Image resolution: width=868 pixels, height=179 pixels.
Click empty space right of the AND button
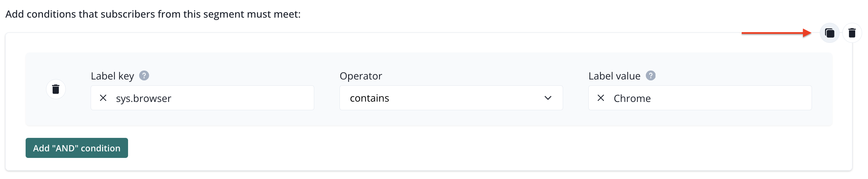click(x=415, y=148)
